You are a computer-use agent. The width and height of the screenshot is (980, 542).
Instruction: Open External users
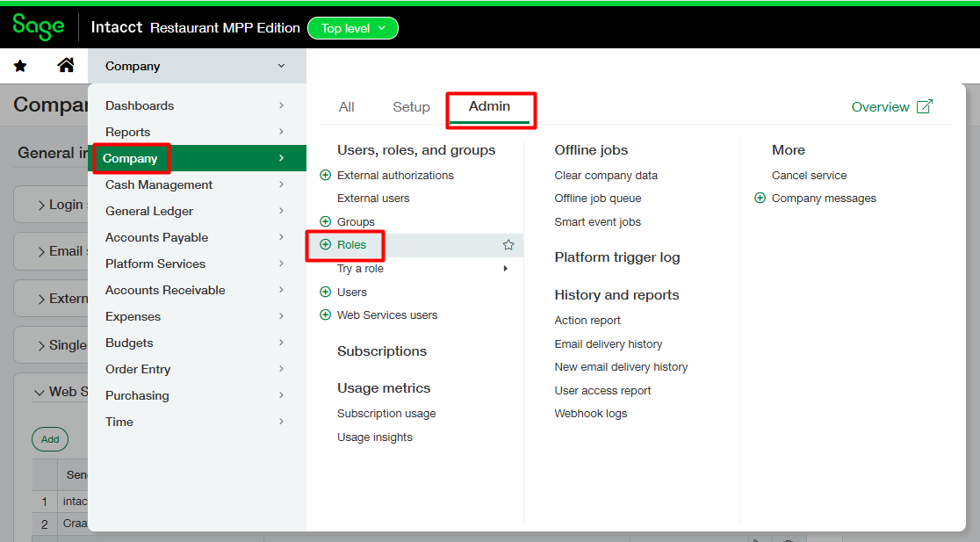tap(373, 199)
